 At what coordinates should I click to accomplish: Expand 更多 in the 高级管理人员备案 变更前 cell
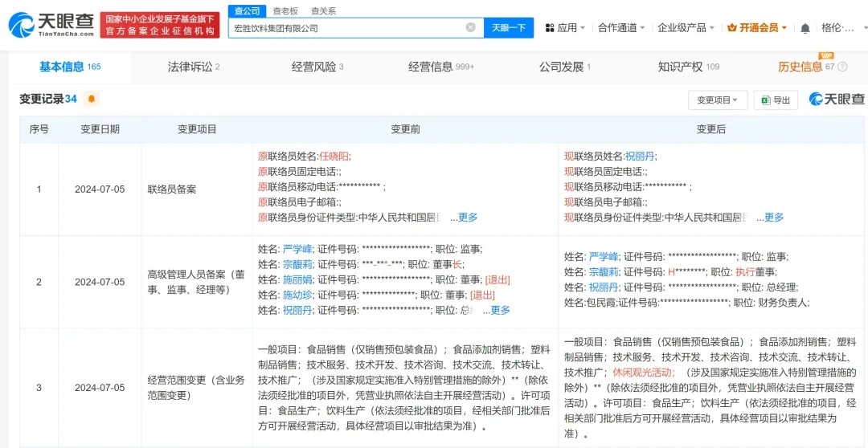pyautogui.click(x=501, y=310)
